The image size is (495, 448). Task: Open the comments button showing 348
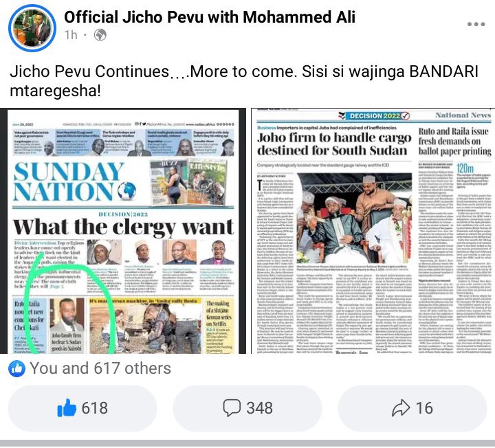[x=247, y=408]
